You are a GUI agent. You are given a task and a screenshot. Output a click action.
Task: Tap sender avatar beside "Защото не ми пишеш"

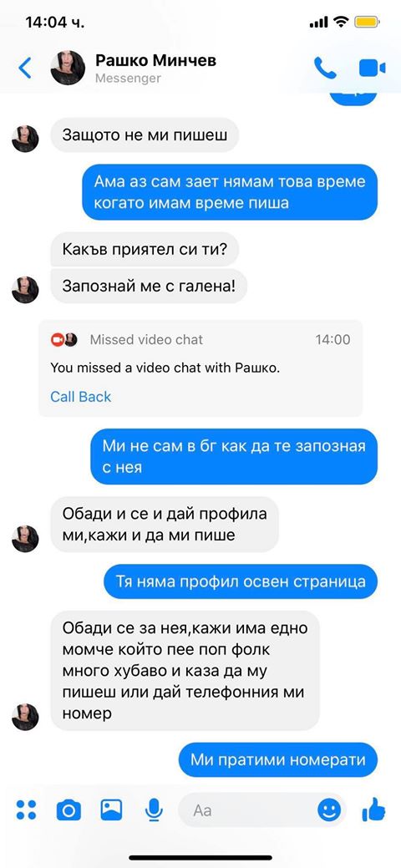pos(25,139)
